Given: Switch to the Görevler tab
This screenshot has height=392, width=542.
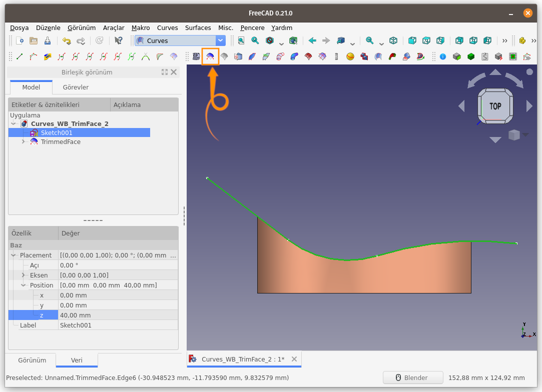Looking at the screenshot, I should coord(75,87).
